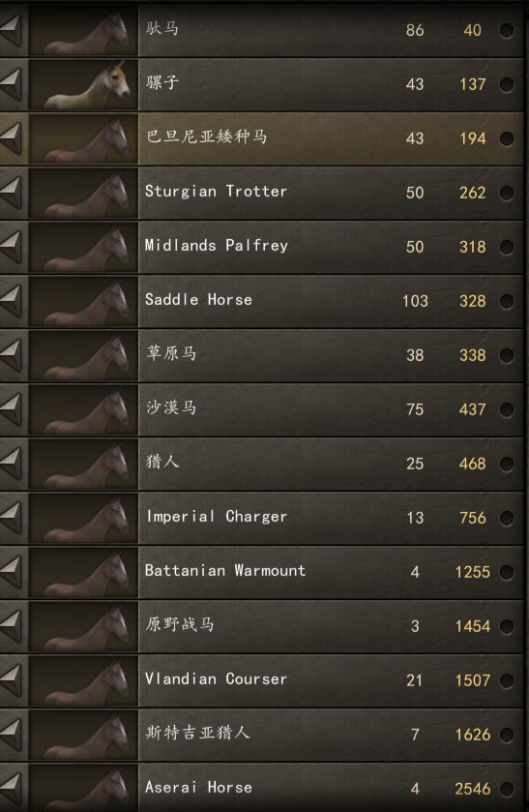Image resolution: width=529 pixels, height=812 pixels.
Task: Click Midlands Palfrey horse thumbnail
Action: coord(83,247)
